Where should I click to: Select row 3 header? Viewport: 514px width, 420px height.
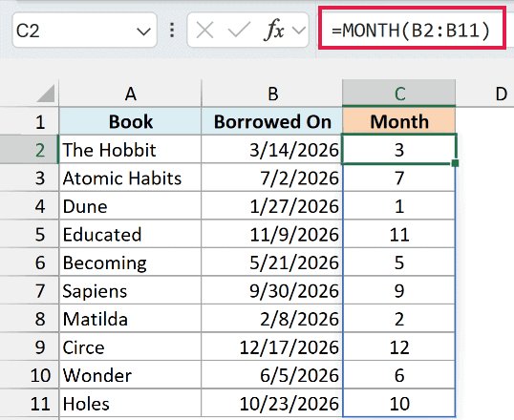coord(30,178)
